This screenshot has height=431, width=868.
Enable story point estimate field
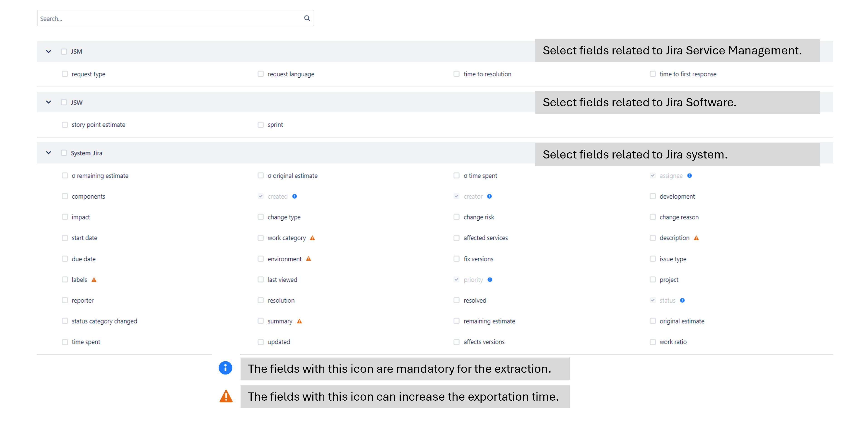click(65, 125)
